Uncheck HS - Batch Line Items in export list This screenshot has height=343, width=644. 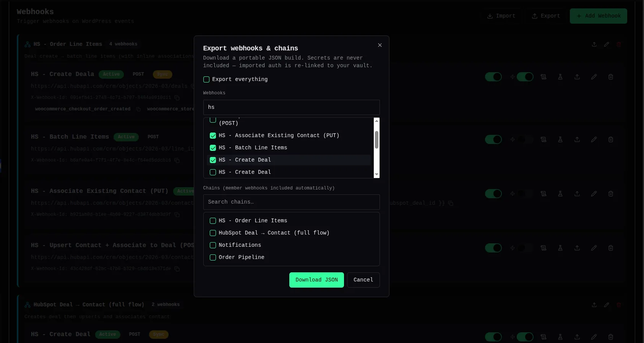[213, 148]
